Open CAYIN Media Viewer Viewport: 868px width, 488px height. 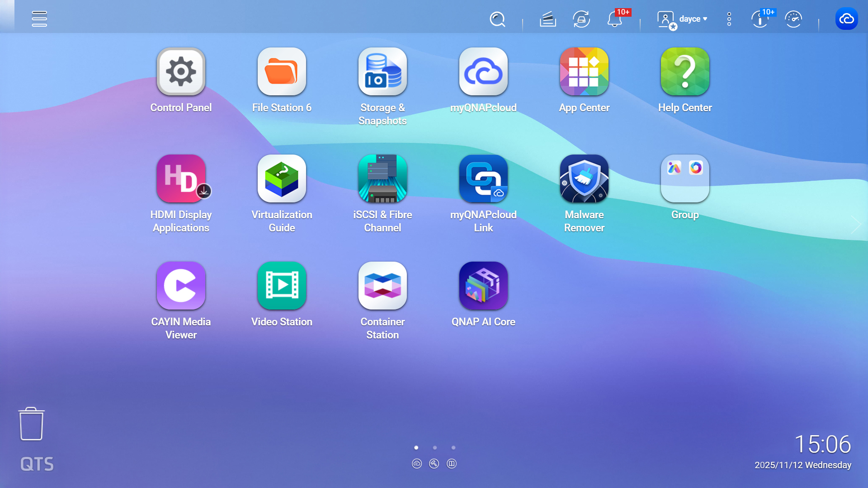coord(181,286)
